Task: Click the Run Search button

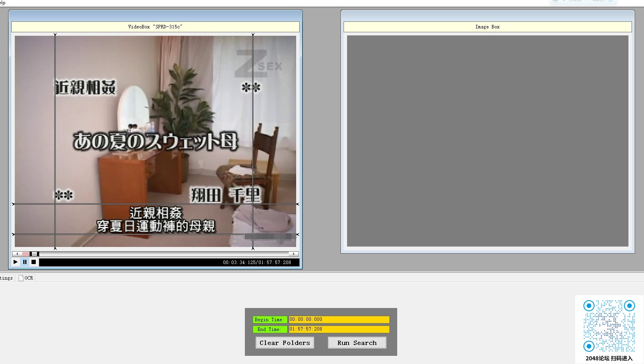Action: 357,343
